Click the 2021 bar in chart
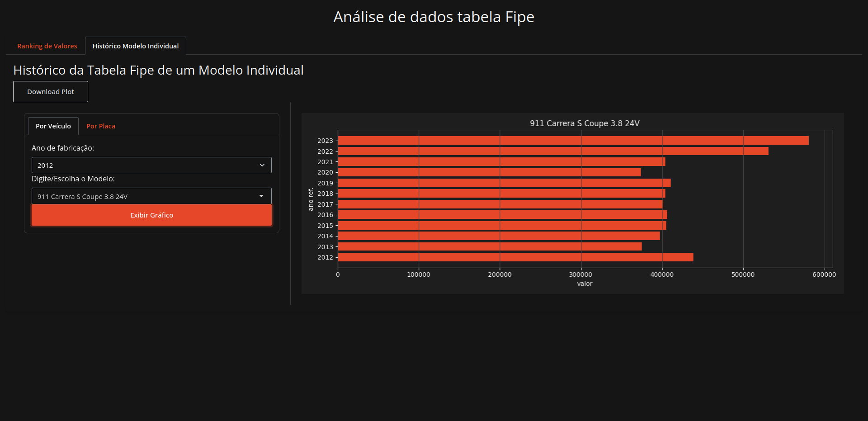 [502, 162]
